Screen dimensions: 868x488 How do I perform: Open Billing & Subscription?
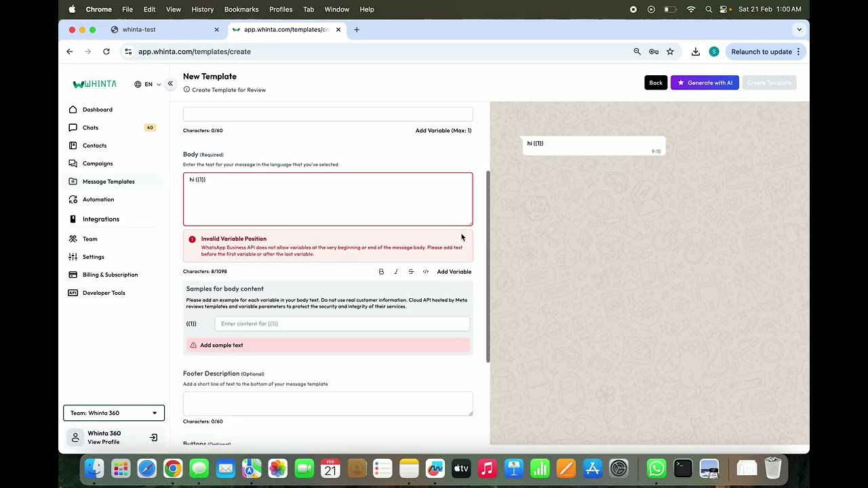[110, 274]
